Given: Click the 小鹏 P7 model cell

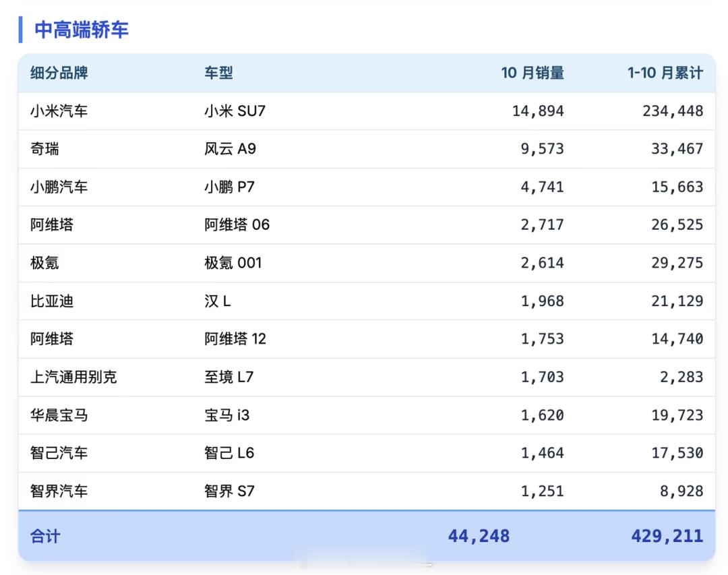Looking at the screenshot, I should 229,187.
